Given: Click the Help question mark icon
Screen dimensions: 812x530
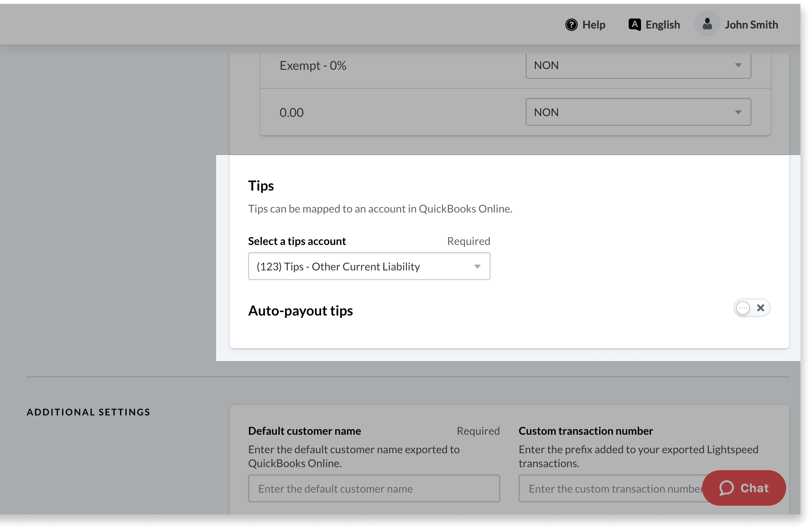Looking at the screenshot, I should 572,24.
